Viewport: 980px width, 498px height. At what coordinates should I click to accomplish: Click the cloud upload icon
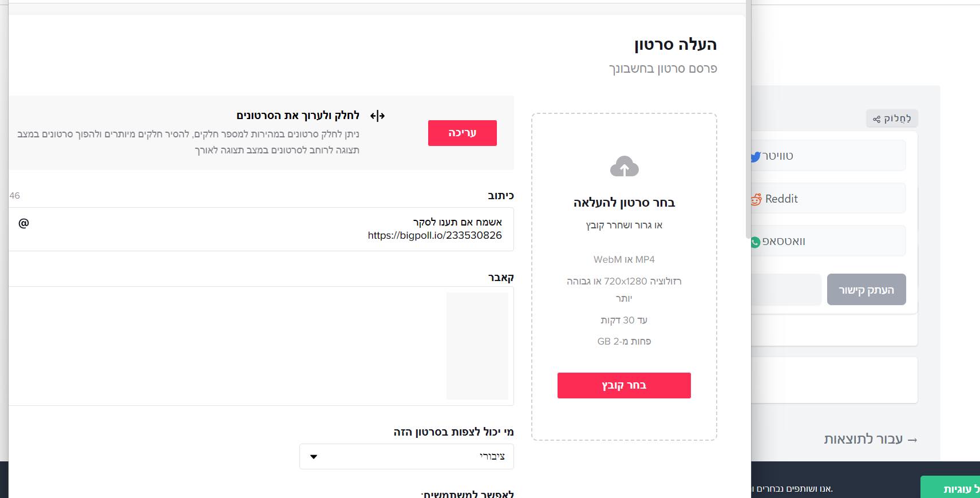(x=624, y=167)
